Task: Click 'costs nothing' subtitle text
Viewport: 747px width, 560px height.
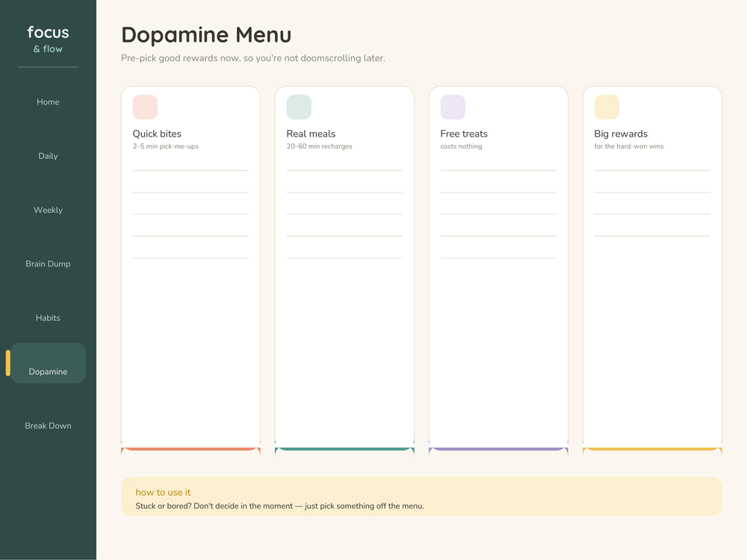Action: coord(461,146)
